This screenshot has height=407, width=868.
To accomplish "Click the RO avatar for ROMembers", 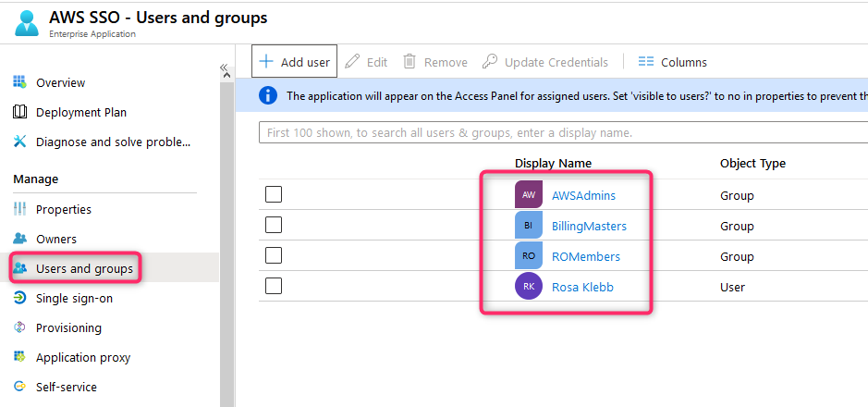I will point(529,256).
